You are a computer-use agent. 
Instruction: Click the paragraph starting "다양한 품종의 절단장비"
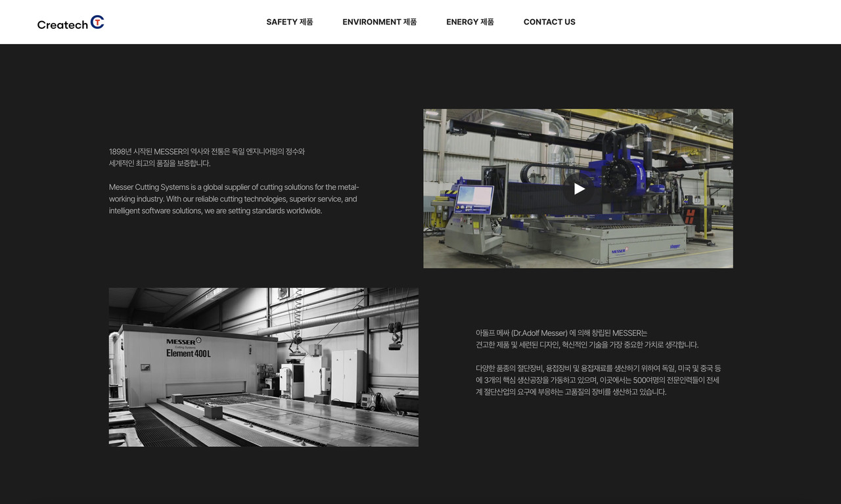599,380
